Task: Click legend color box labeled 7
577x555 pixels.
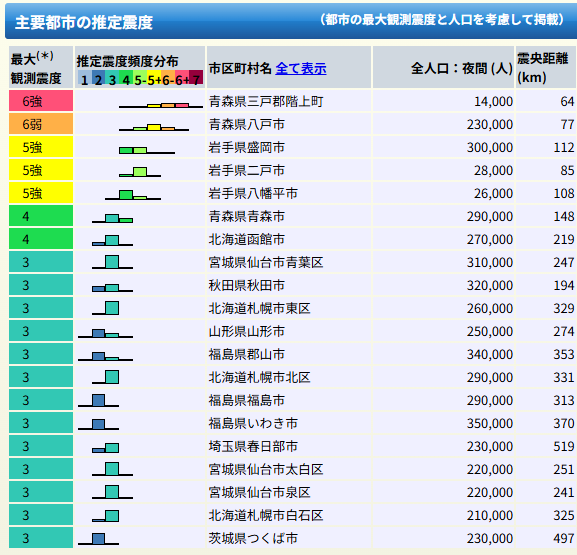Action: point(196,78)
